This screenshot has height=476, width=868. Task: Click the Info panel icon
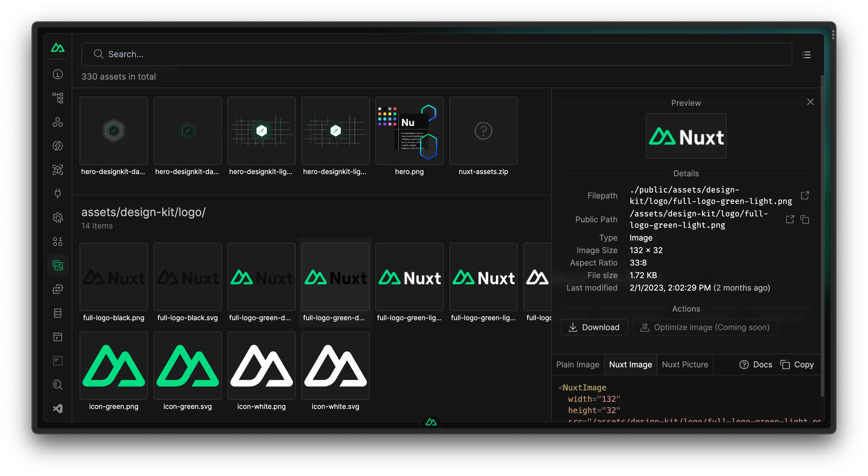click(58, 74)
